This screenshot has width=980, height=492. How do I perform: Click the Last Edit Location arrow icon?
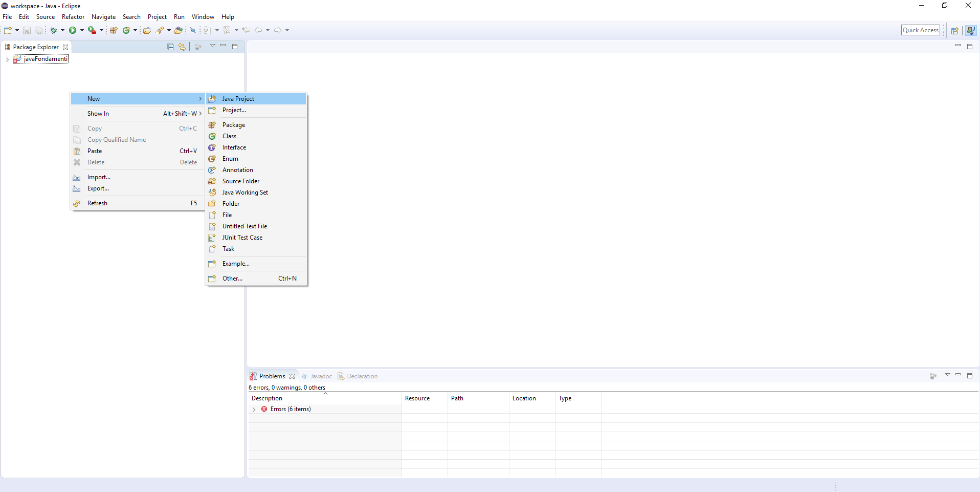coord(246,30)
